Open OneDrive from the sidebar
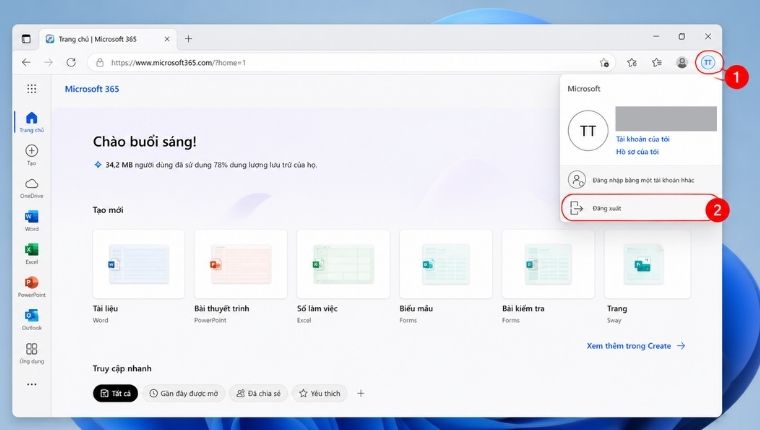760x430 pixels. click(32, 188)
